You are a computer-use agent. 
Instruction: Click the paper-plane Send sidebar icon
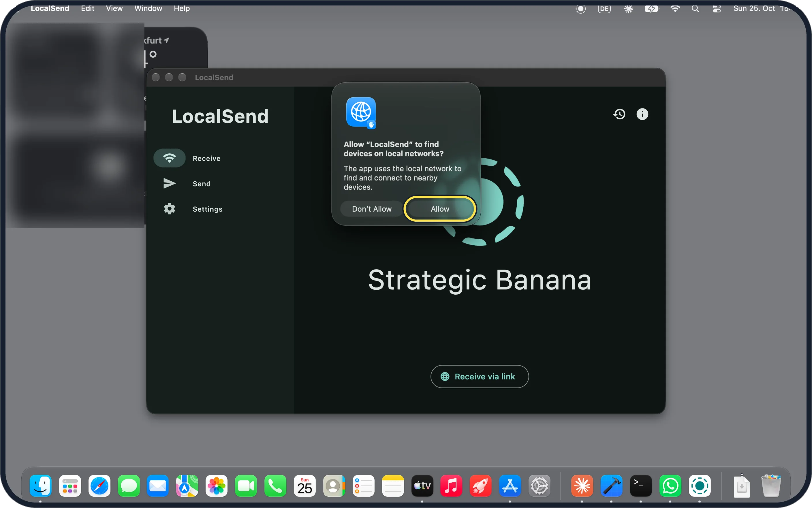tap(169, 183)
